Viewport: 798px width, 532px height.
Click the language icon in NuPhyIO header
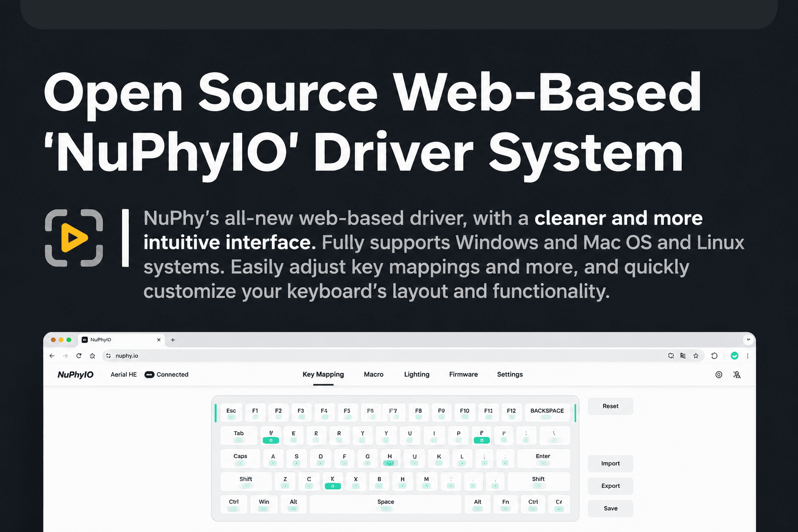click(x=737, y=375)
